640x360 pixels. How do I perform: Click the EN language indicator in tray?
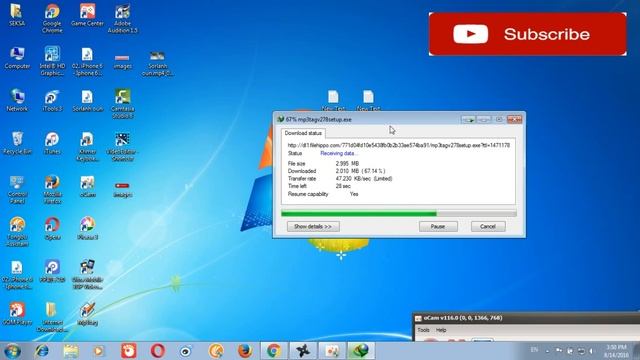(x=534, y=350)
